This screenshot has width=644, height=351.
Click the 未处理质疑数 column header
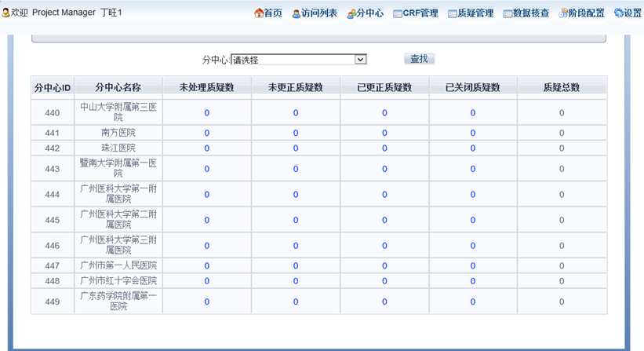[206, 87]
